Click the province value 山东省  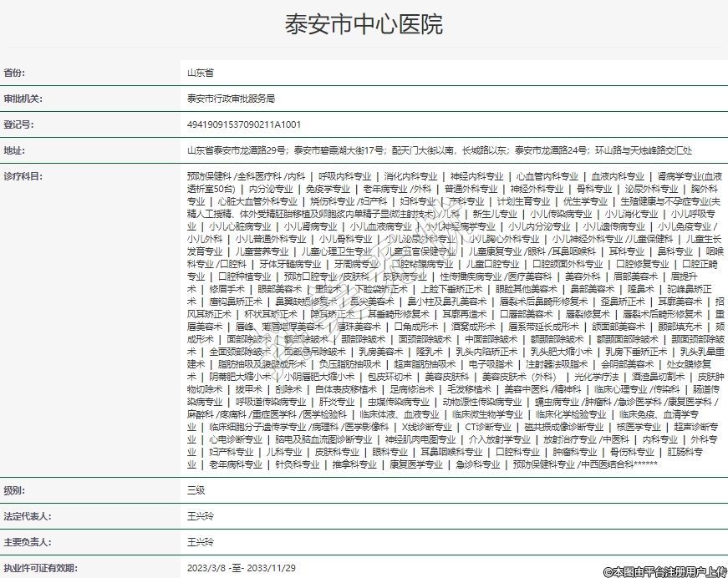(x=200, y=74)
